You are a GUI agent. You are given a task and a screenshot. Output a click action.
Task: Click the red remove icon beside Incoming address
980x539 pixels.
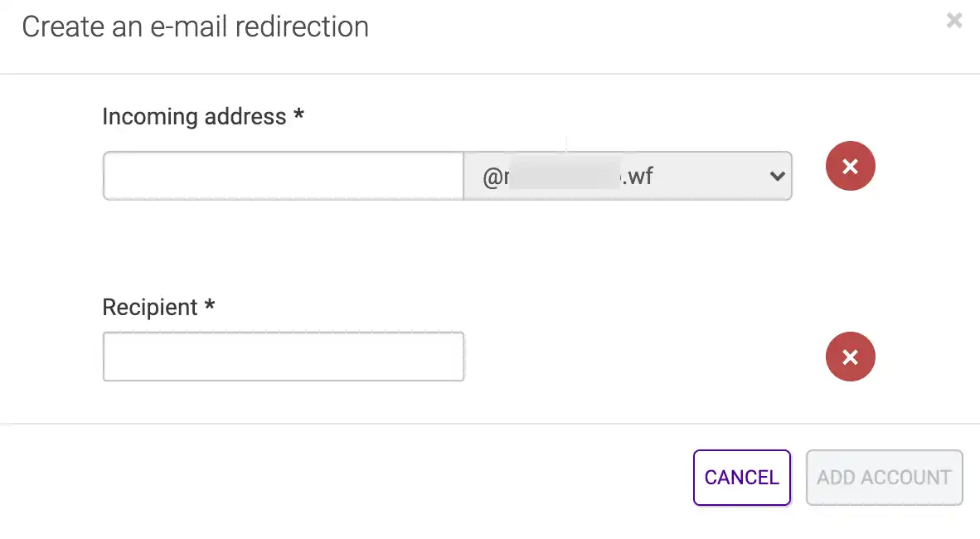(x=850, y=166)
